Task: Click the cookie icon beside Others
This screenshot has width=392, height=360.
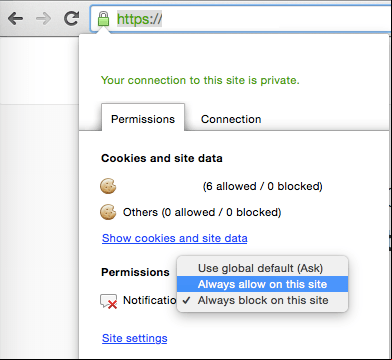Action: [x=108, y=212]
